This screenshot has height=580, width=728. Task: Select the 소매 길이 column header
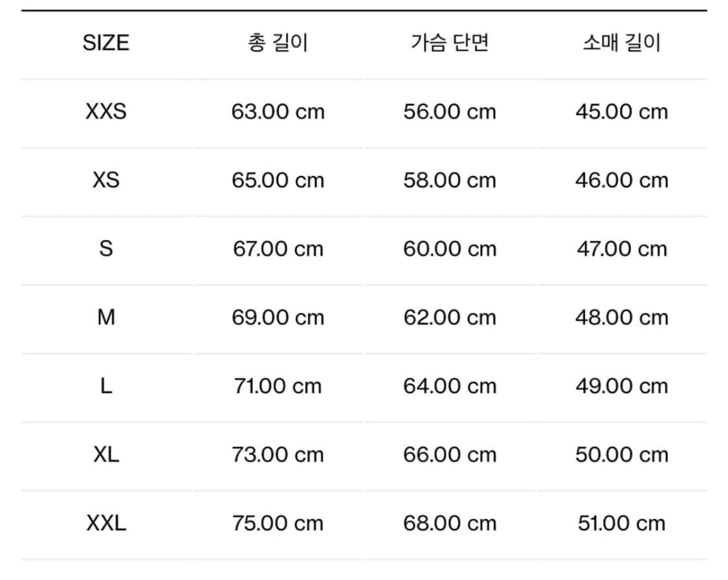pos(621,43)
